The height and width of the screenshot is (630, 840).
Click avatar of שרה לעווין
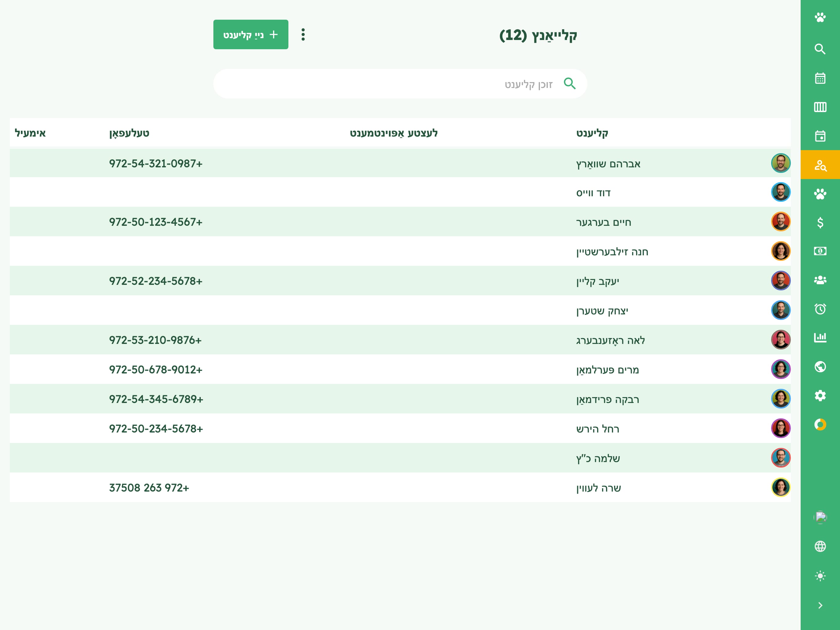click(781, 487)
